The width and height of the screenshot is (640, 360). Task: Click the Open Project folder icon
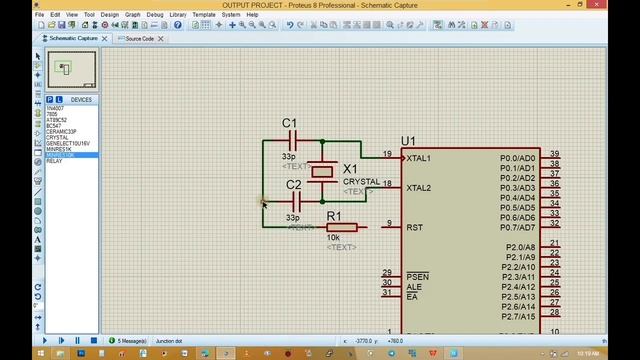(51, 25)
